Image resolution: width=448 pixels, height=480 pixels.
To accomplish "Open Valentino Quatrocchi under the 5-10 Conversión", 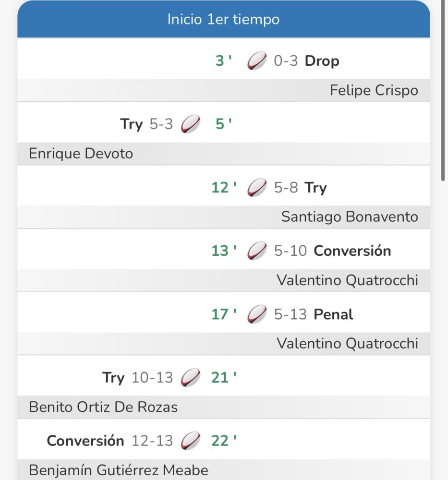I will pos(348,280).
